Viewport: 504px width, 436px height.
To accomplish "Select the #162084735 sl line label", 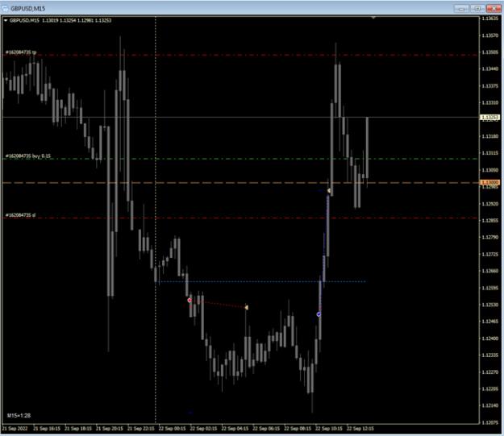I will tap(21, 215).
